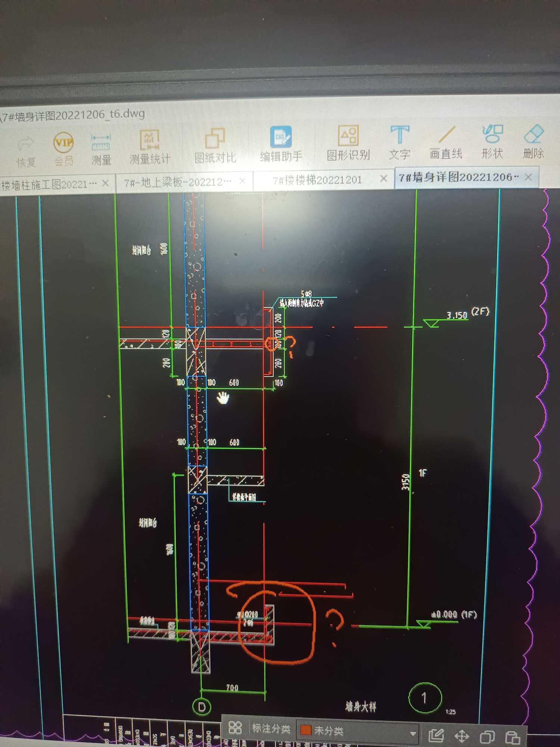This screenshot has width=560, height=747.
Task: Click the edit annotation pencil icon
Action: 436,735
